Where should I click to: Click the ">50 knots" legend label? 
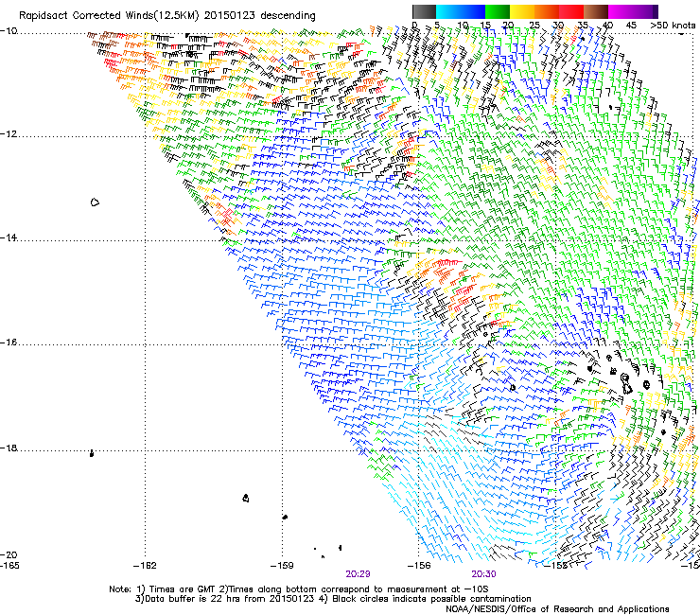673,26
